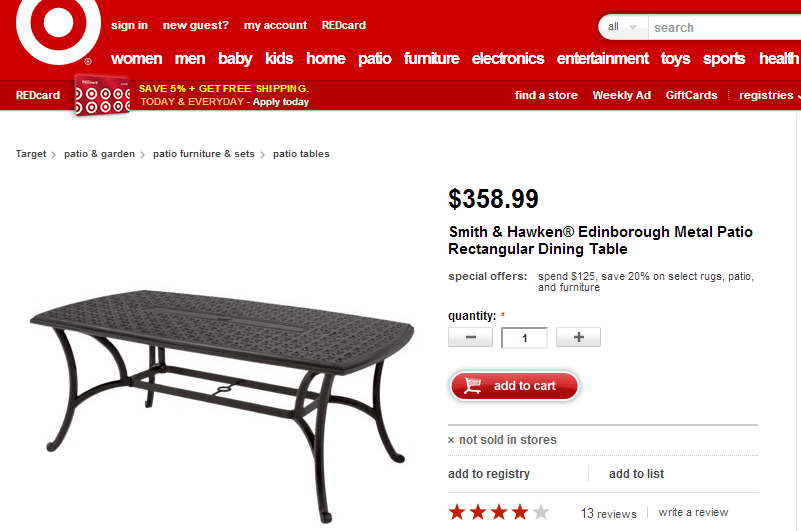
Task: Click the sign in link
Action: pyautogui.click(x=129, y=26)
